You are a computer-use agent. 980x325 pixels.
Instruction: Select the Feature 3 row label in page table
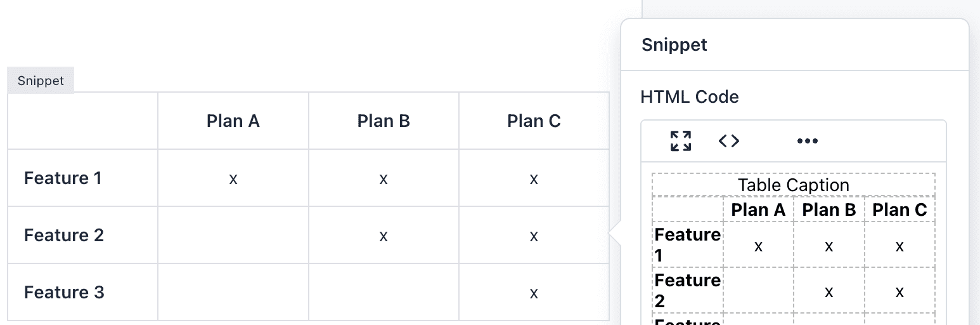[x=64, y=293]
